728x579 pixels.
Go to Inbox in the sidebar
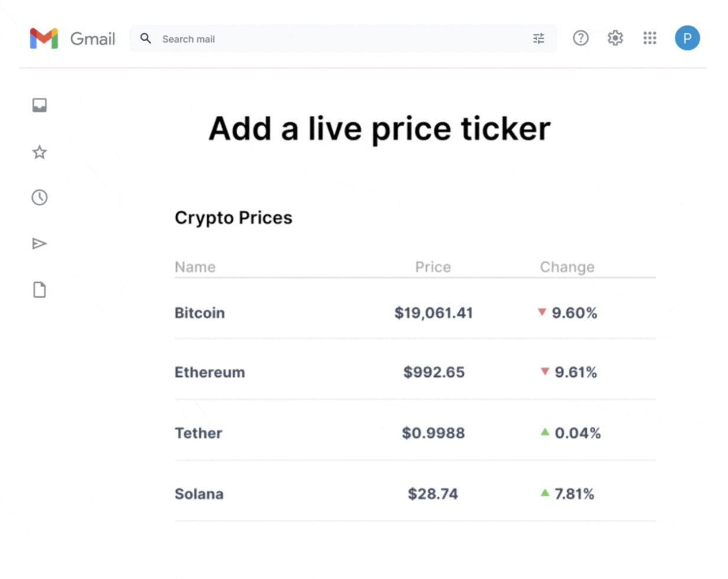coord(40,106)
